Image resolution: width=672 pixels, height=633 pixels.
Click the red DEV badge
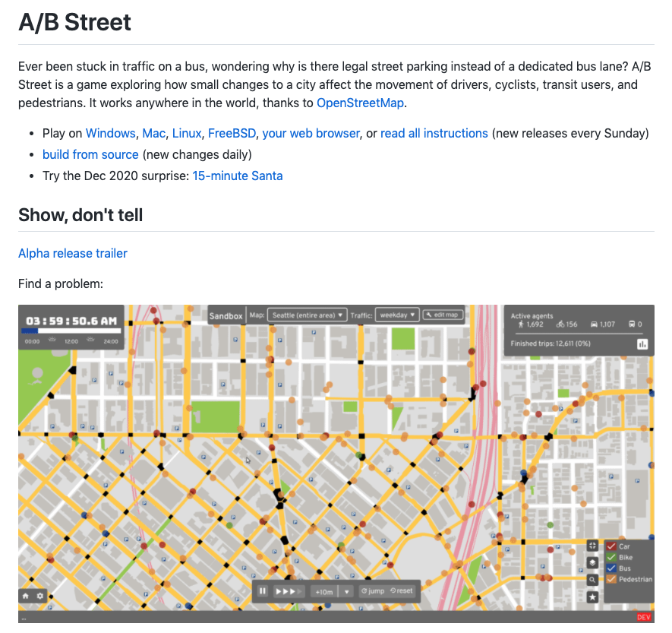(x=644, y=617)
